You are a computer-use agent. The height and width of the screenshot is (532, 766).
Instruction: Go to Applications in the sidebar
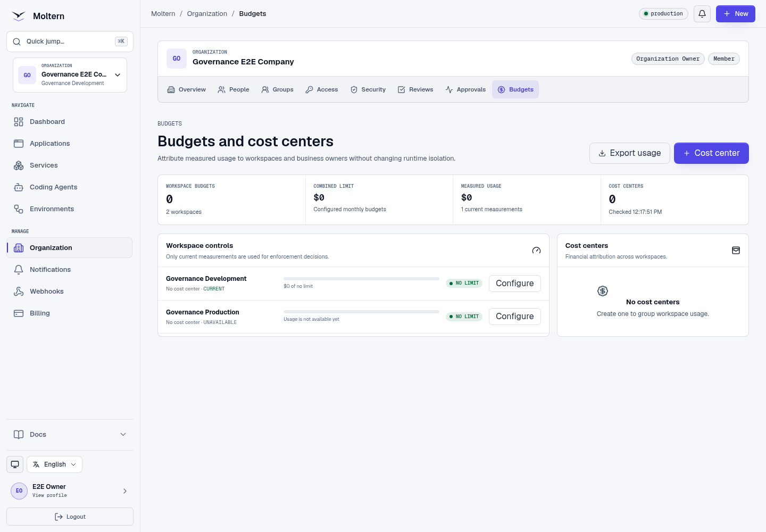point(70,144)
